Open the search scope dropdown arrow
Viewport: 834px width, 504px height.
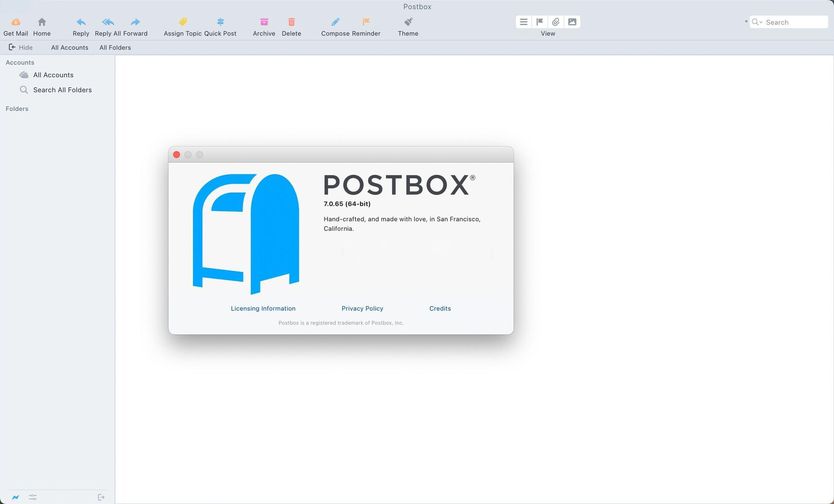tap(761, 22)
